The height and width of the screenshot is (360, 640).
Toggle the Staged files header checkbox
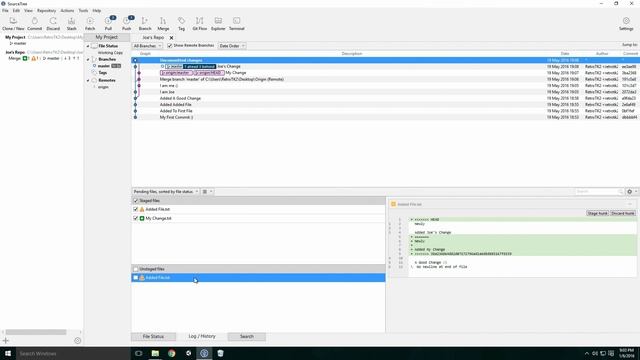click(136, 201)
